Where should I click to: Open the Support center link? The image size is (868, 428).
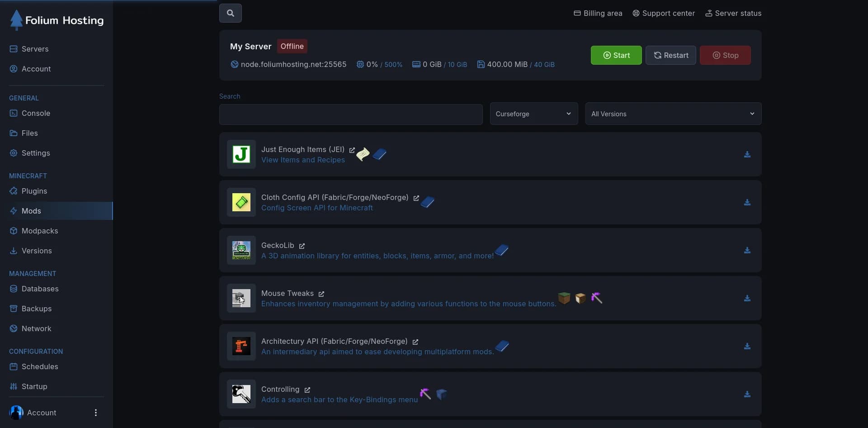(x=664, y=13)
